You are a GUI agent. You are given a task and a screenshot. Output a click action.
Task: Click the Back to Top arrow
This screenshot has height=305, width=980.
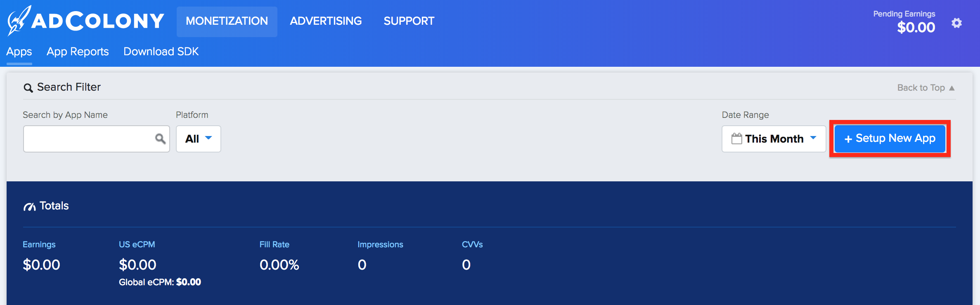952,88
